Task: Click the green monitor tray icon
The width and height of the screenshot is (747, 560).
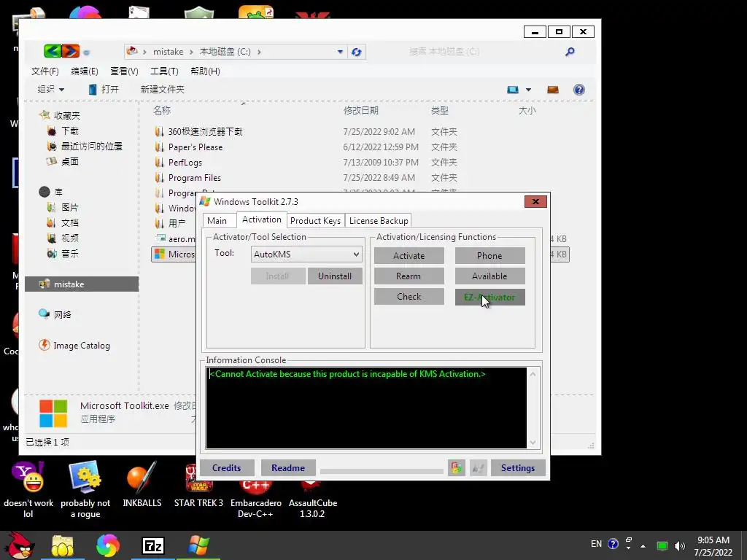Action: [x=662, y=545]
